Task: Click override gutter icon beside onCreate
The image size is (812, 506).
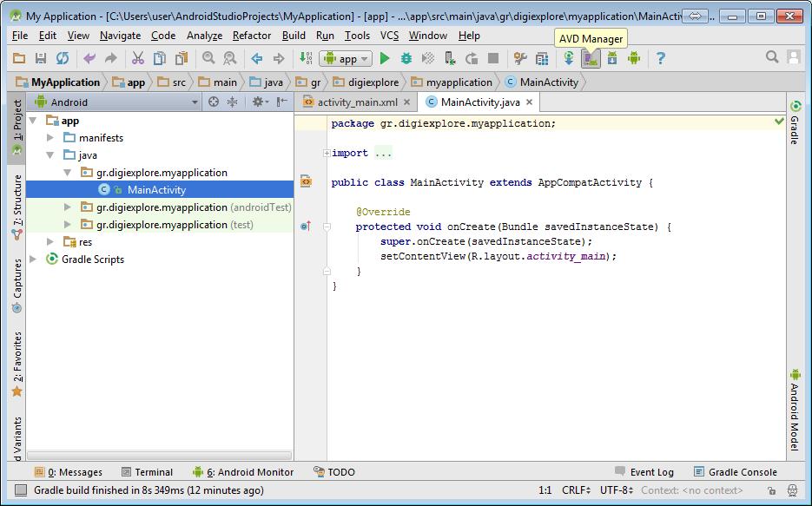Action: [306, 227]
